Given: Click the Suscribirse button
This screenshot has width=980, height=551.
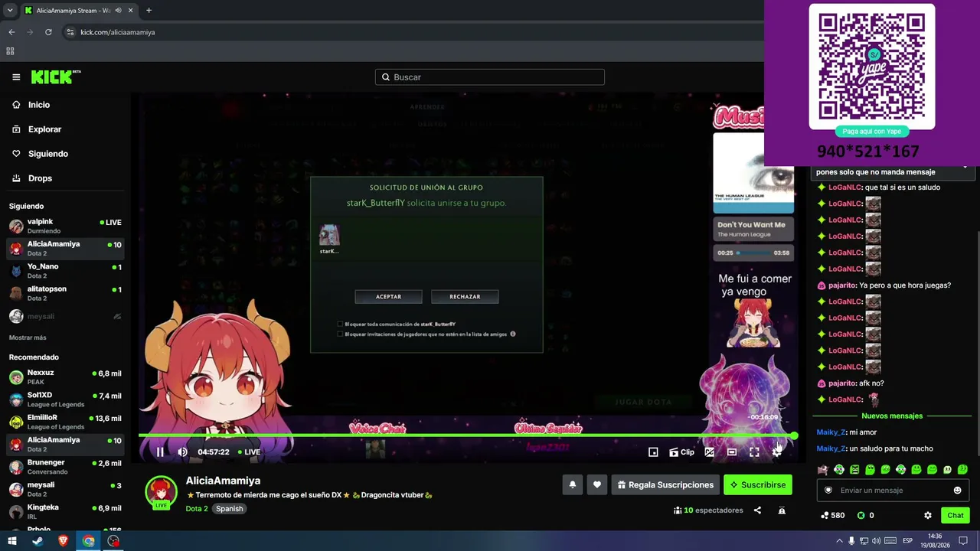Looking at the screenshot, I should [x=758, y=484].
